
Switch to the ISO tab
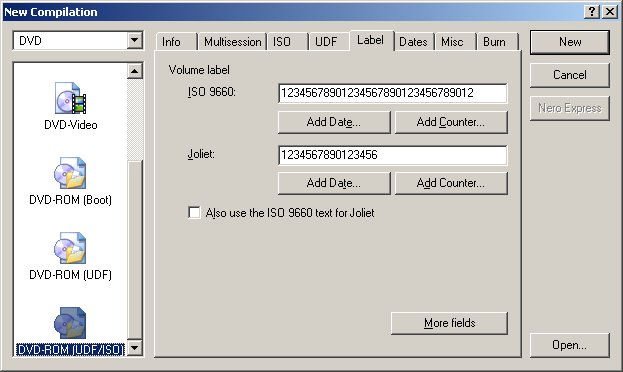(x=282, y=42)
